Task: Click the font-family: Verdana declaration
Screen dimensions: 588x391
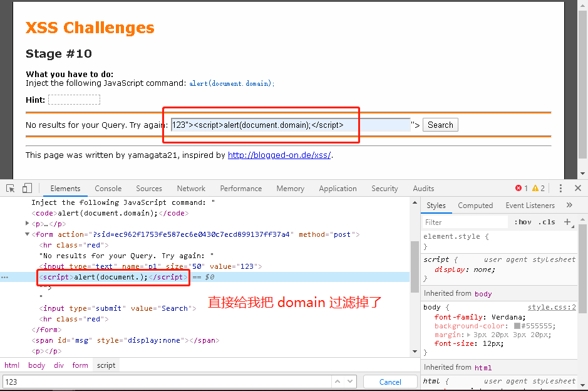Action: pos(480,317)
